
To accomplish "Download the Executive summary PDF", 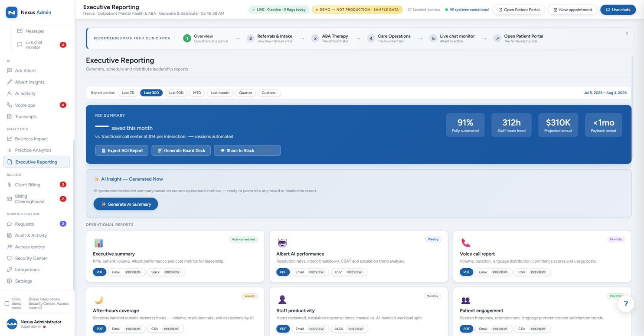I will (x=99, y=272).
